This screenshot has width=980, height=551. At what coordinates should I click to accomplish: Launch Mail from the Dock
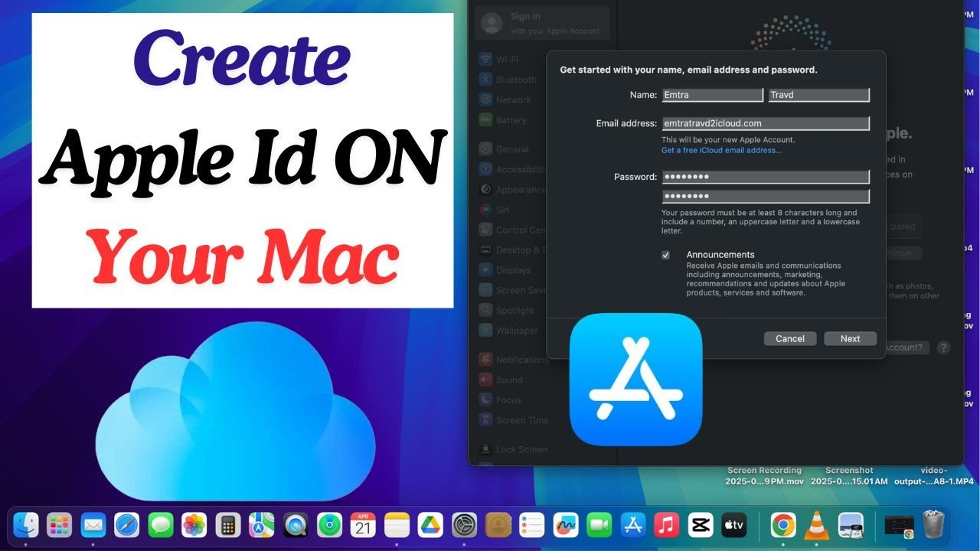point(93,525)
